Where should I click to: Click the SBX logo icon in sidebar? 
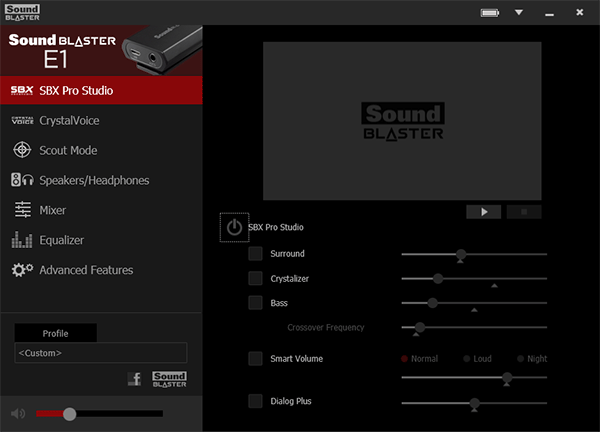(22, 90)
